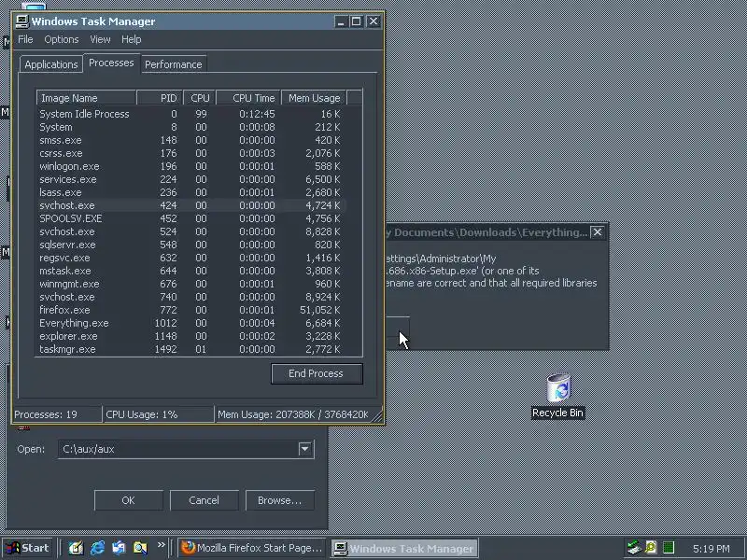The width and height of the screenshot is (747, 560).
Task: Sort processes by CPU column header
Action: (200, 98)
